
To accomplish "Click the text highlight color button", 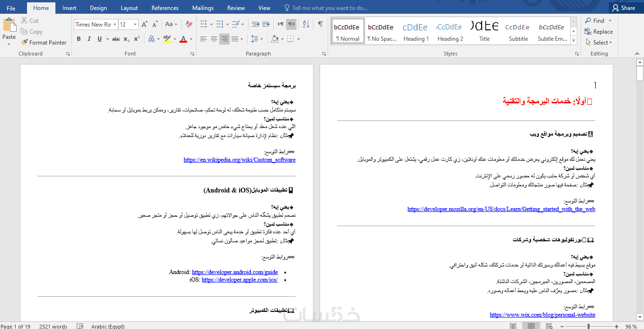I will tap(167, 39).
